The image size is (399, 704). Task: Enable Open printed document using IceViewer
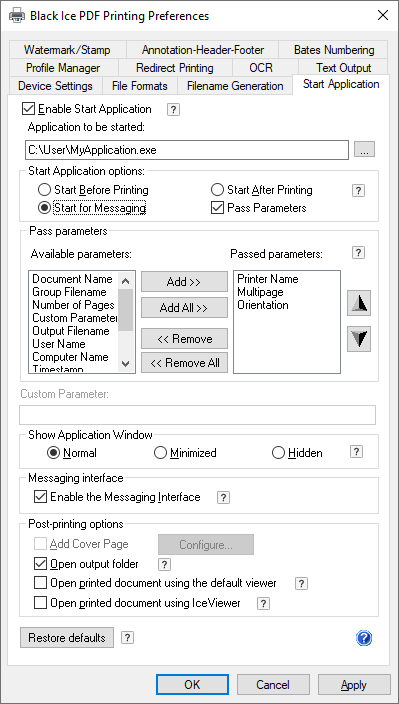(40, 603)
